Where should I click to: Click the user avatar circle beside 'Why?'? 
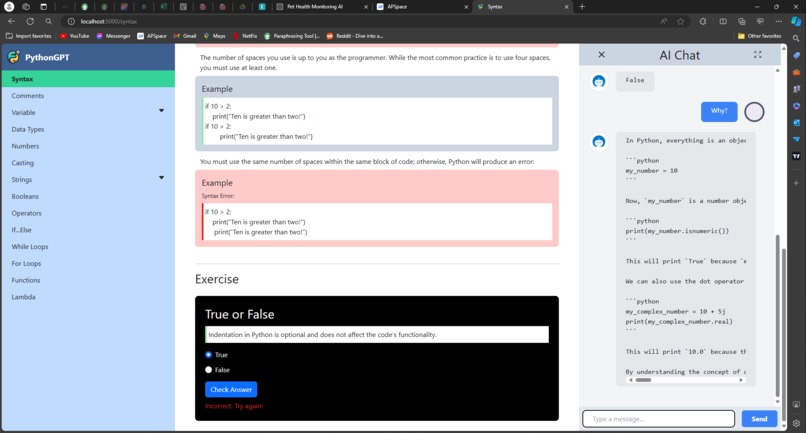click(x=754, y=112)
